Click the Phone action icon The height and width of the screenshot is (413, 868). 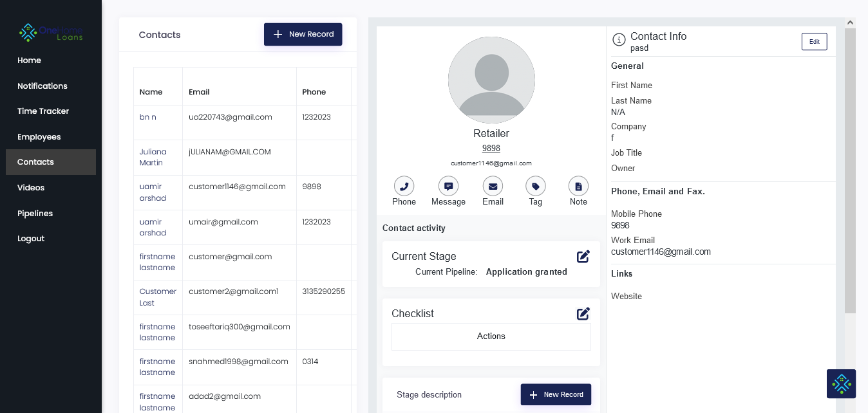(x=404, y=185)
